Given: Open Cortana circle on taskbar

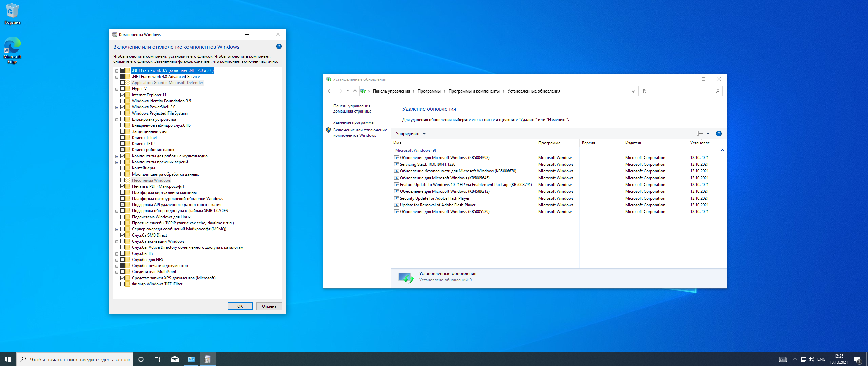Looking at the screenshot, I should click(x=141, y=359).
